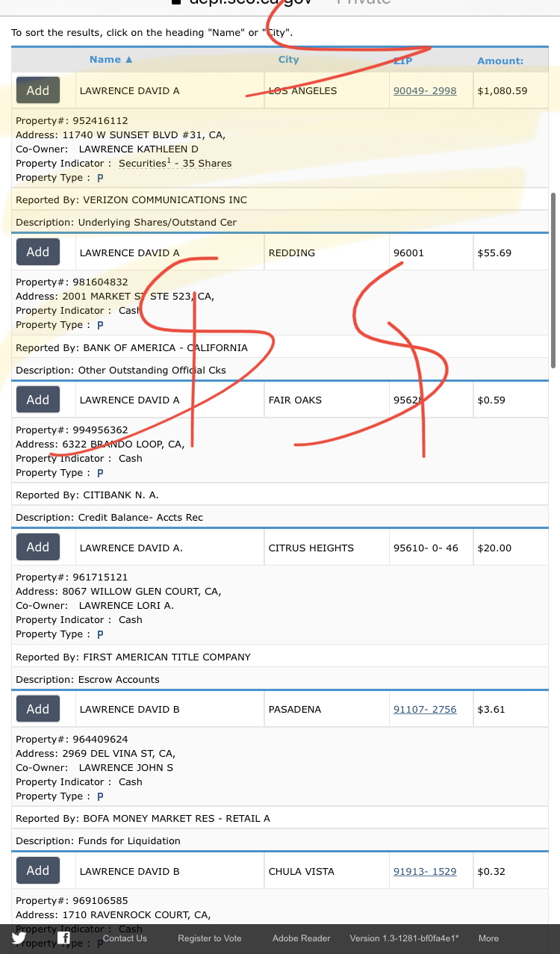This screenshot has height=954, width=560.
Task: Select the $1,080.59 amount cell
Action: [x=510, y=90]
